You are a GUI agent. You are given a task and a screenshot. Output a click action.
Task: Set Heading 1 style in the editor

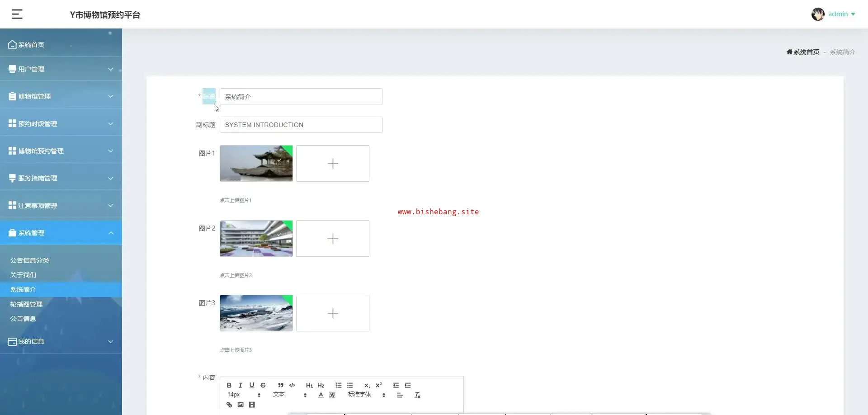pyautogui.click(x=309, y=385)
